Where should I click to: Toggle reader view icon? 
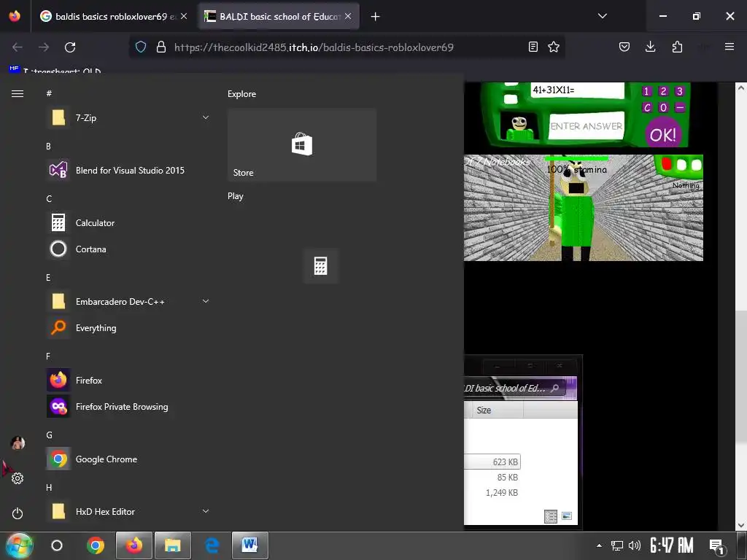click(x=533, y=47)
